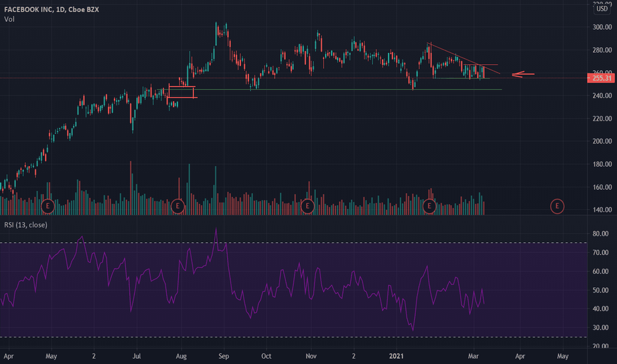Click the 2021 label on the time axis

pyautogui.click(x=397, y=356)
